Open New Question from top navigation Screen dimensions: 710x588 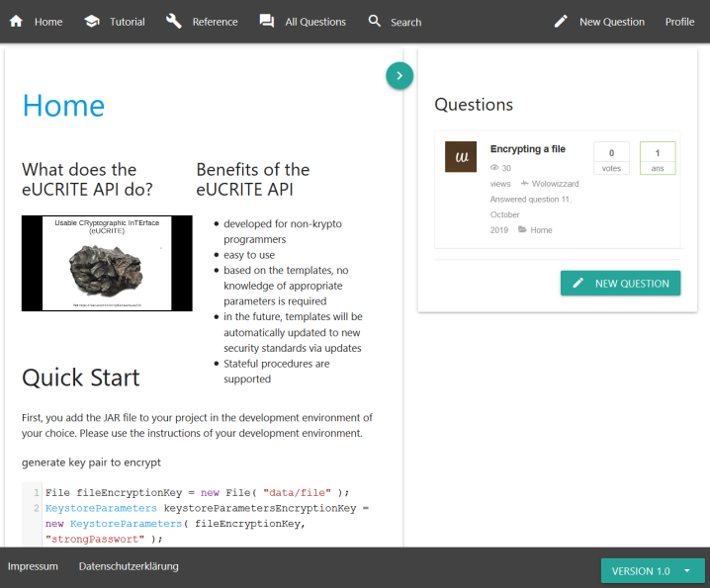click(x=612, y=22)
